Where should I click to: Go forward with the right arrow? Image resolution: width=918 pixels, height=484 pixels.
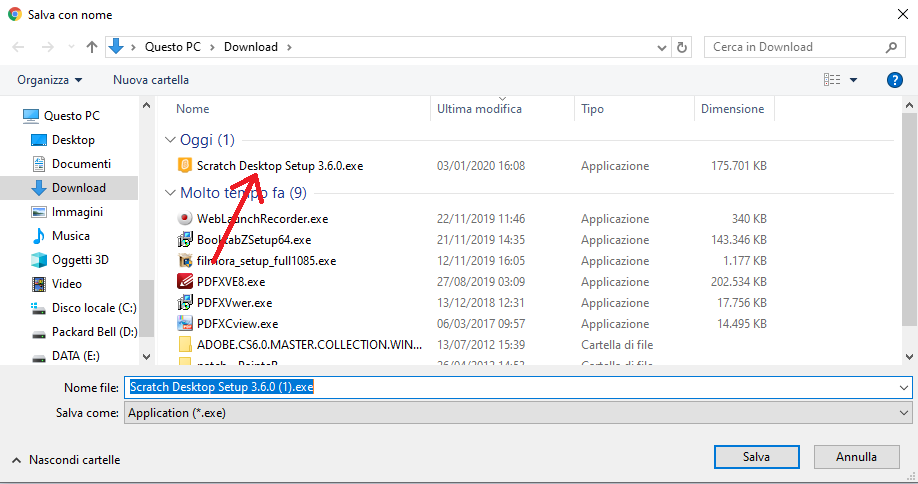(47, 47)
